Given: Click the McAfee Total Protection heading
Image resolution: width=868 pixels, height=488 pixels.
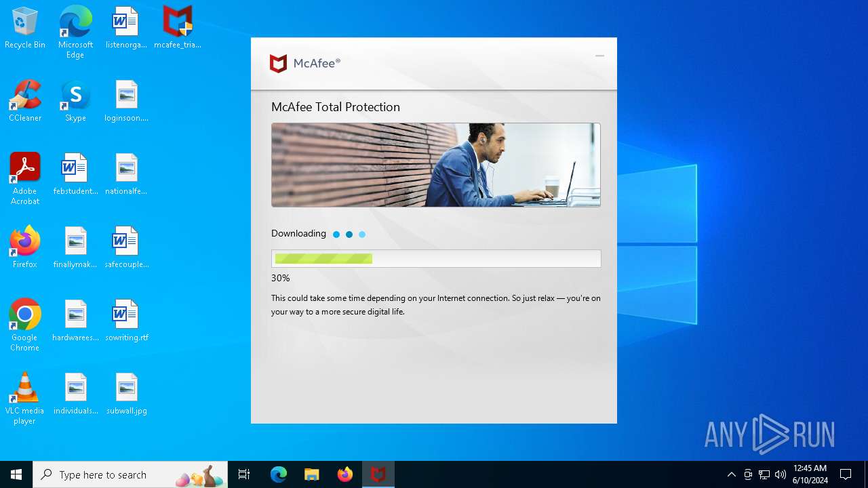Looking at the screenshot, I should [335, 107].
